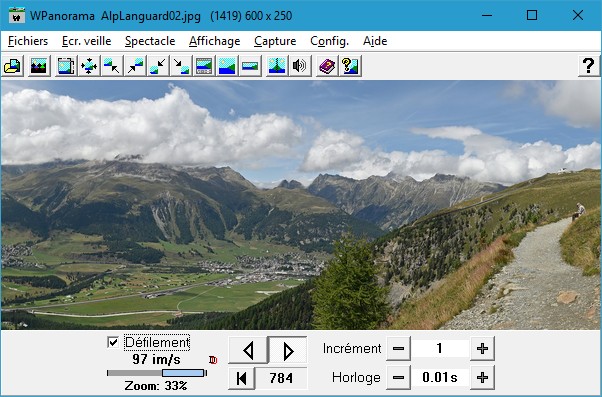This screenshot has height=397, width=602.
Task: Open the Affichage menu
Action: coord(214,41)
